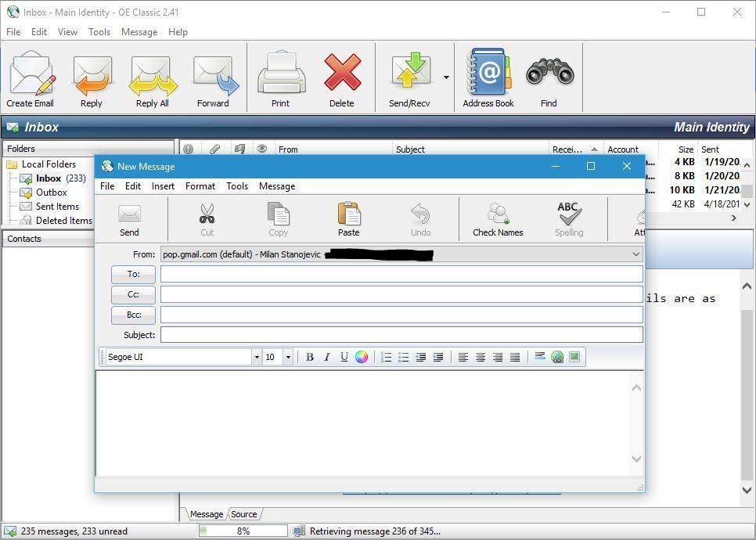Click the Forward envelope icon

coord(215,75)
